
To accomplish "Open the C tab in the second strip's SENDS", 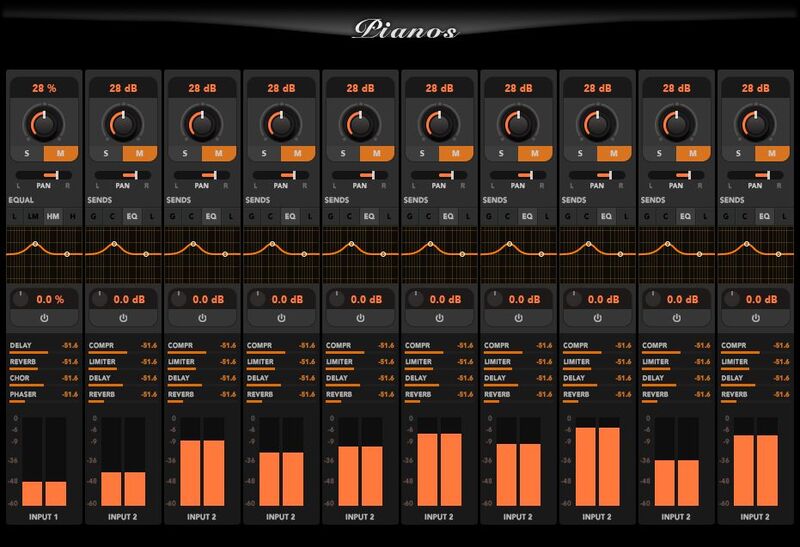I will (x=112, y=216).
